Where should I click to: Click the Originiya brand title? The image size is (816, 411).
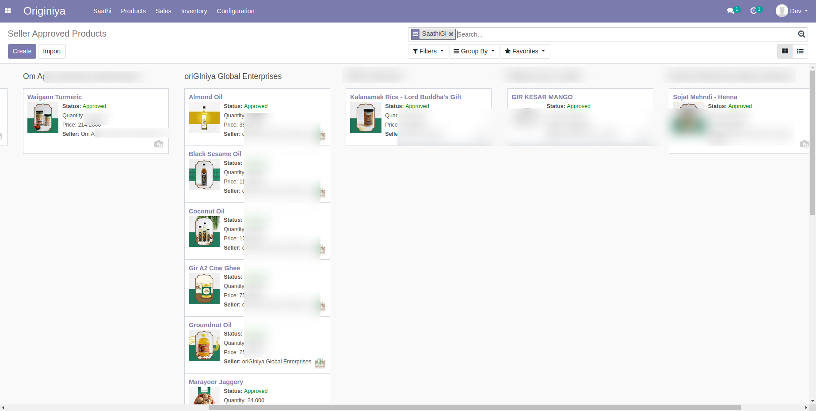coord(44,11)
